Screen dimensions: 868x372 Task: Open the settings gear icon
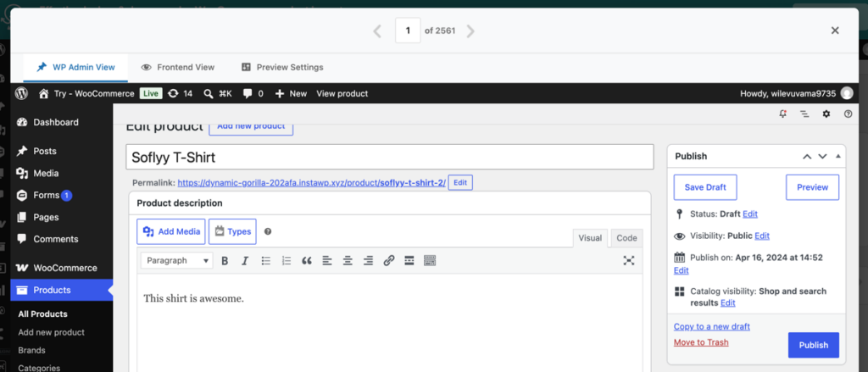pos(826,114)
